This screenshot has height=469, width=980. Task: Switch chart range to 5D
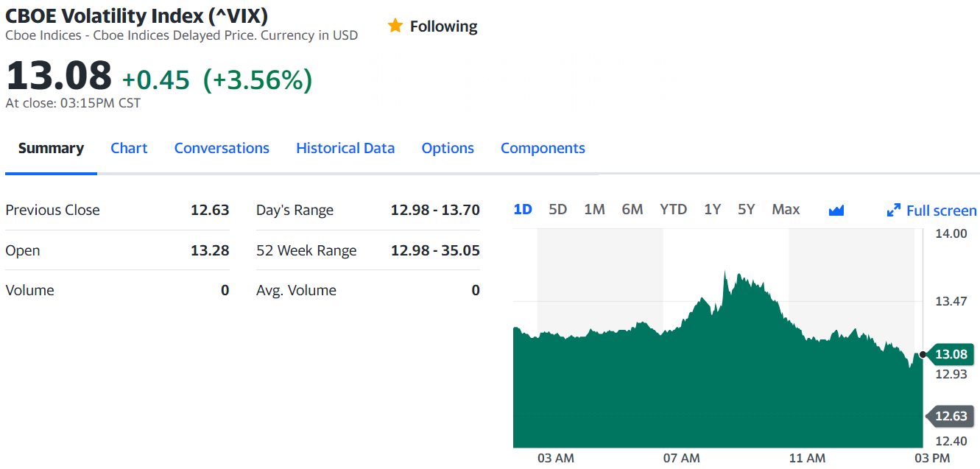tap(558, 209)
